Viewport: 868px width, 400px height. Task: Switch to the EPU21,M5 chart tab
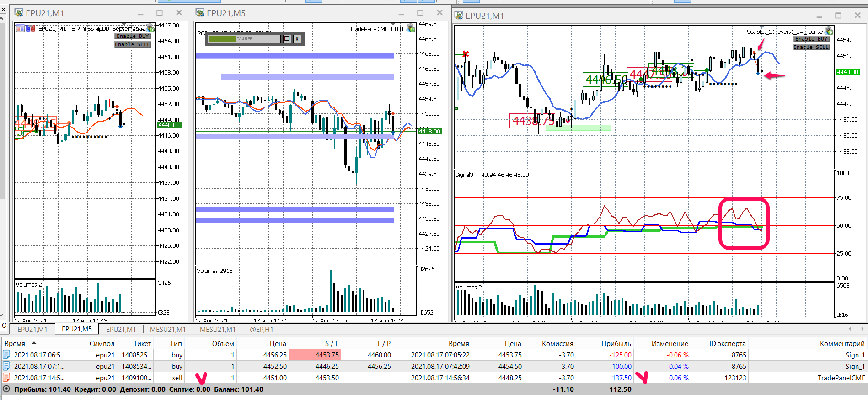(77, 329)
